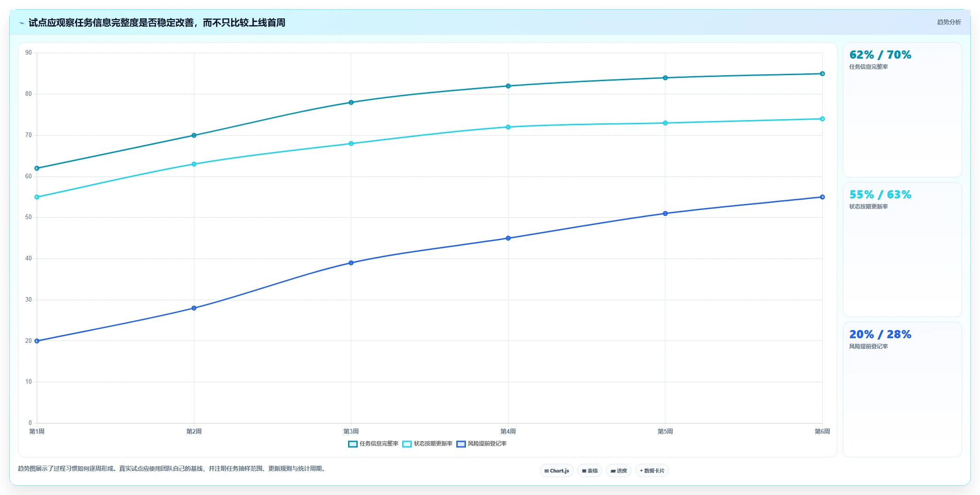The height and width of the screenshot is (495, 980).
Task: Click the 10 y-axis tick label
Action: pyautogui.click(x=28, y=382)
